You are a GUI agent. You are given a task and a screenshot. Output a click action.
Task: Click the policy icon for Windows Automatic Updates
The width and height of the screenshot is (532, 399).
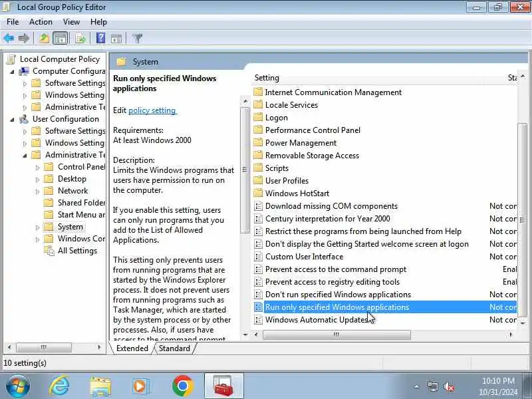coord(258,320)
